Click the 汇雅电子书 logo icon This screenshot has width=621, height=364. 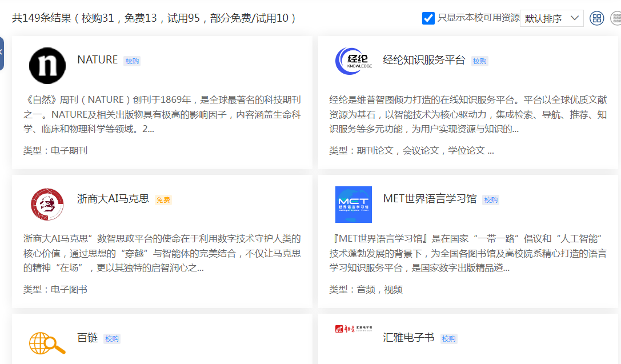tap(353, 329)
